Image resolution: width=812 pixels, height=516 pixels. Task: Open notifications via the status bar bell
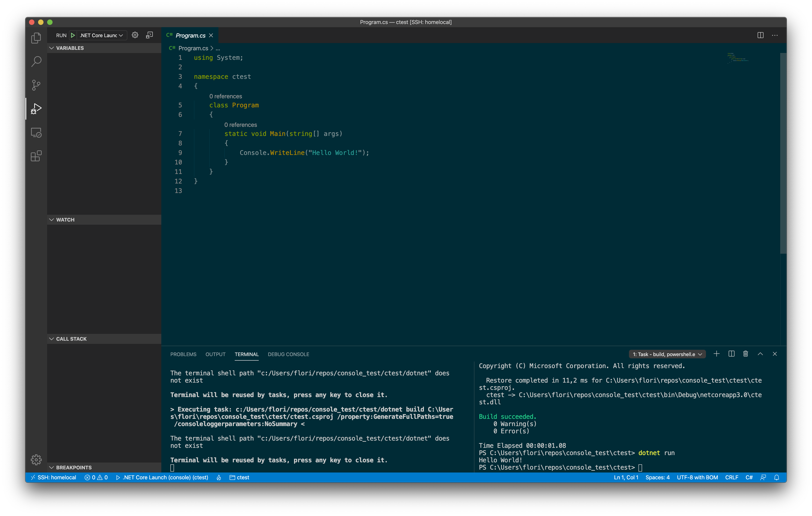776,477
